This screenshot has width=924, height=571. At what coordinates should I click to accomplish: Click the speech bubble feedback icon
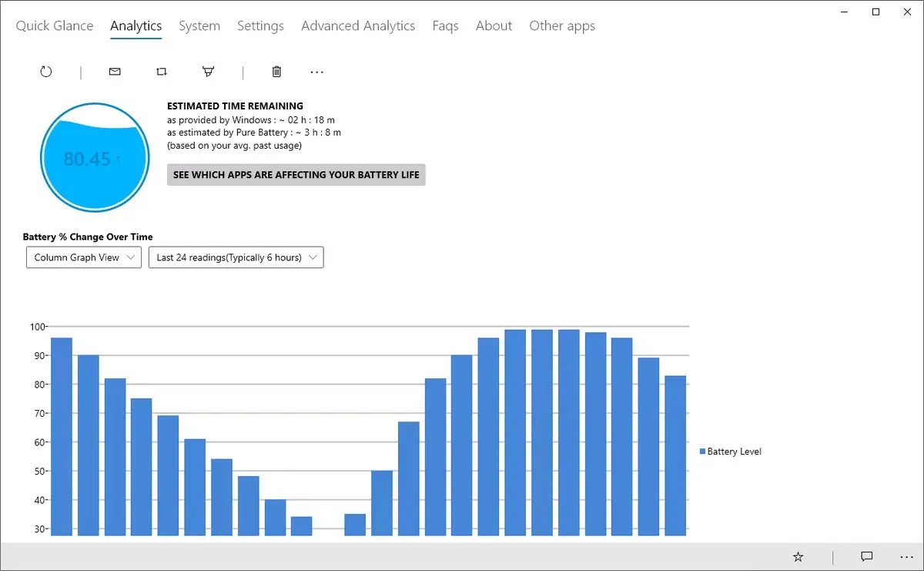(866, 556)
